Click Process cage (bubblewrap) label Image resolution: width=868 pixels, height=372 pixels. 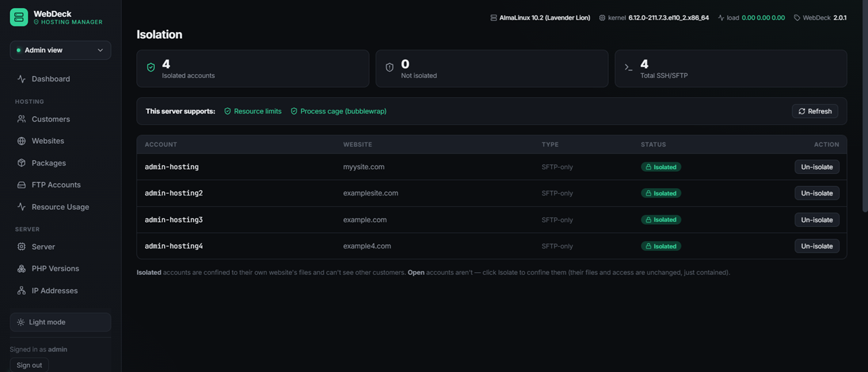coord(343,111)
